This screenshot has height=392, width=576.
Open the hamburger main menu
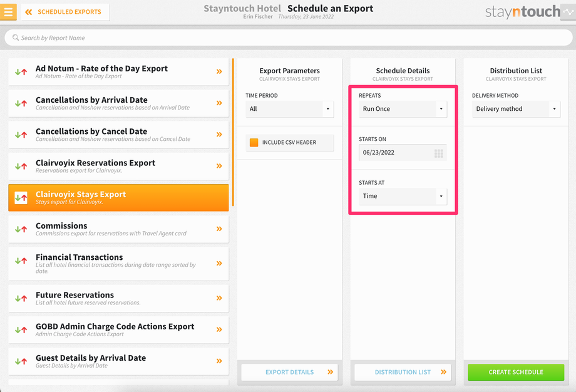8,12
